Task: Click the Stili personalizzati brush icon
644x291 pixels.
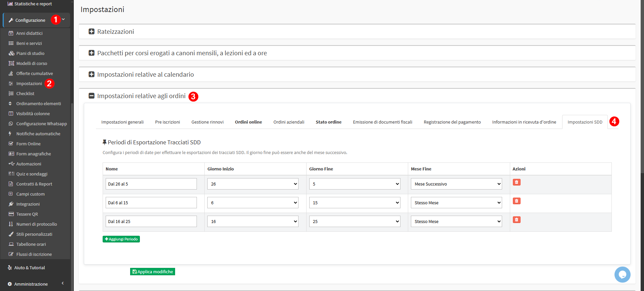Action: click(11, 234)
